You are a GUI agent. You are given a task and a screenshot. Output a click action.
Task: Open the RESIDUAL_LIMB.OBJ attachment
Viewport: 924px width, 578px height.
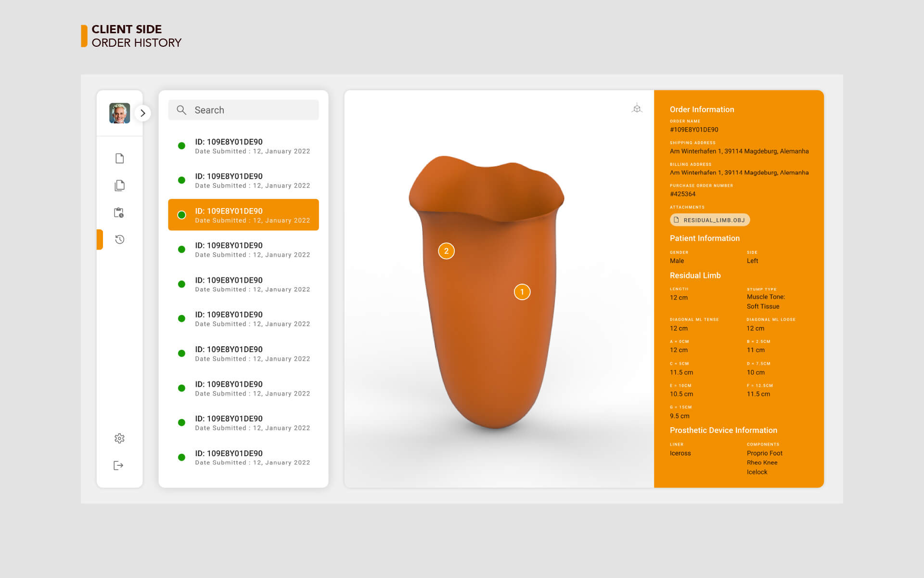click(710, 220)
